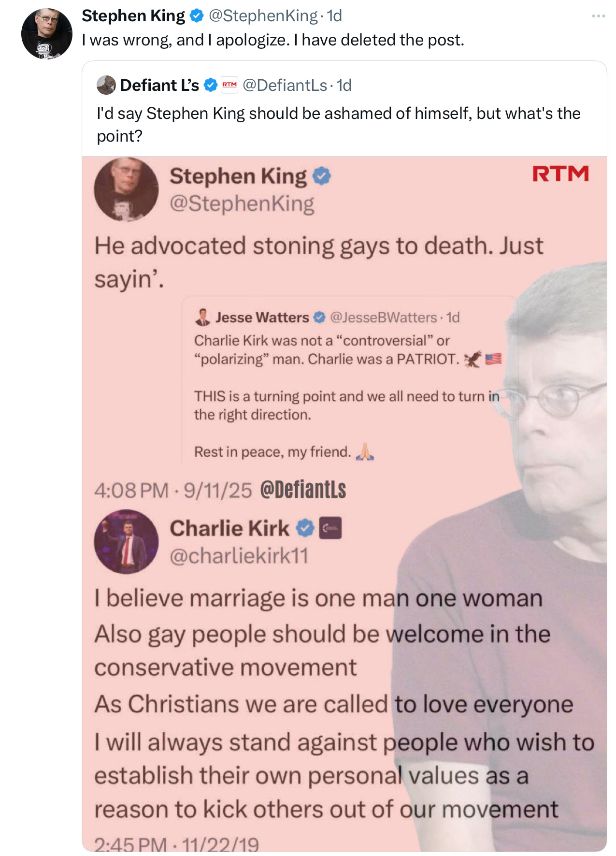The image size is (616, 856).
Task: Click Stephen King's avatar inside the screenshot image
Action: 126,189
